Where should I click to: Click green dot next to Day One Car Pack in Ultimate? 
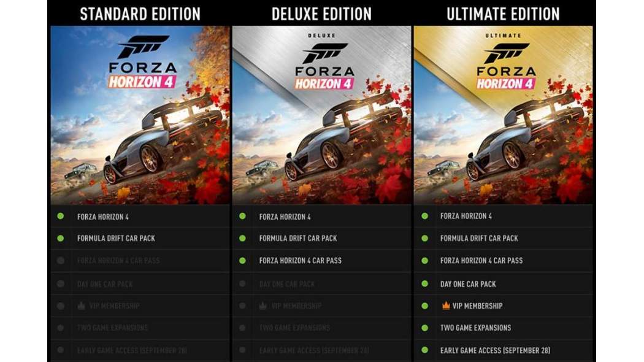coord(424,283)
